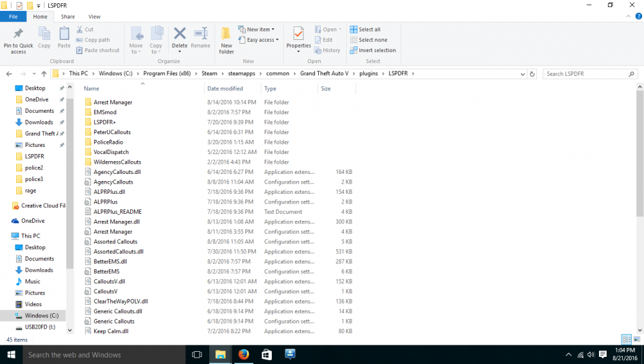The height and width of the screenshot is (364, 644).
Task: Select the Arrest Manager folder
Action: (113, 102)
